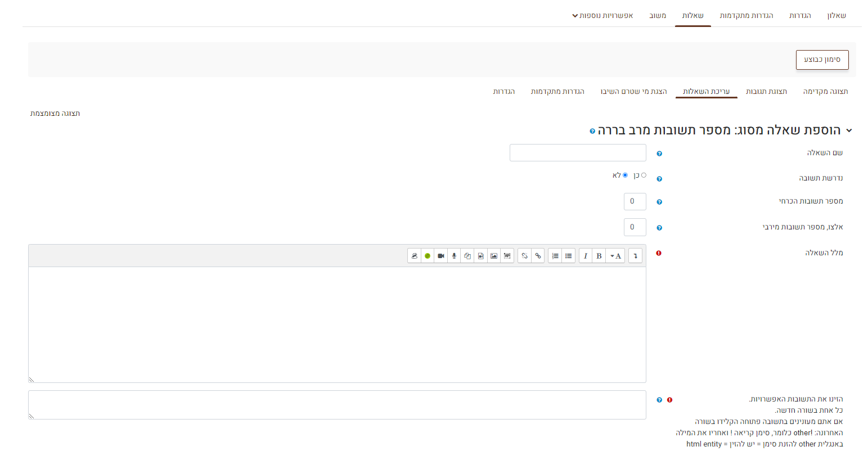This screenshot has width=868, height=460.
Task: Click the הוספת שאלה section heading text
Action: (x=719, y=130)
